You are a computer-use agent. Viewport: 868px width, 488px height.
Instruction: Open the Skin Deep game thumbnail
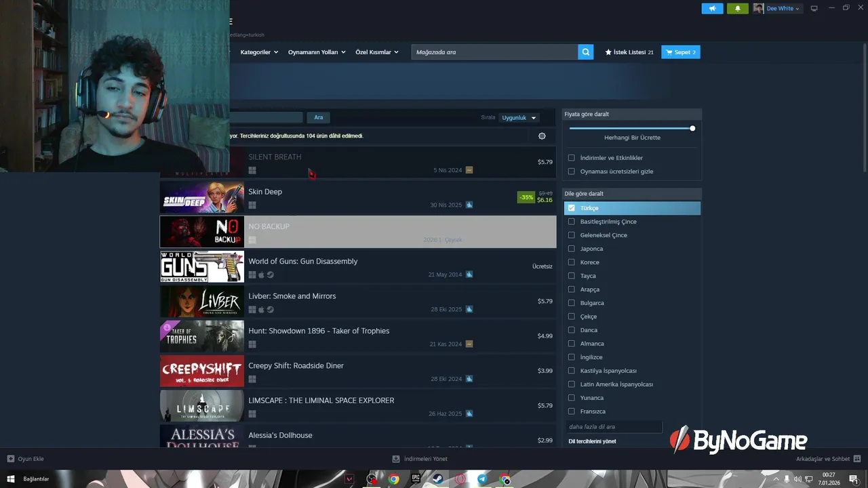click(202, 197)
